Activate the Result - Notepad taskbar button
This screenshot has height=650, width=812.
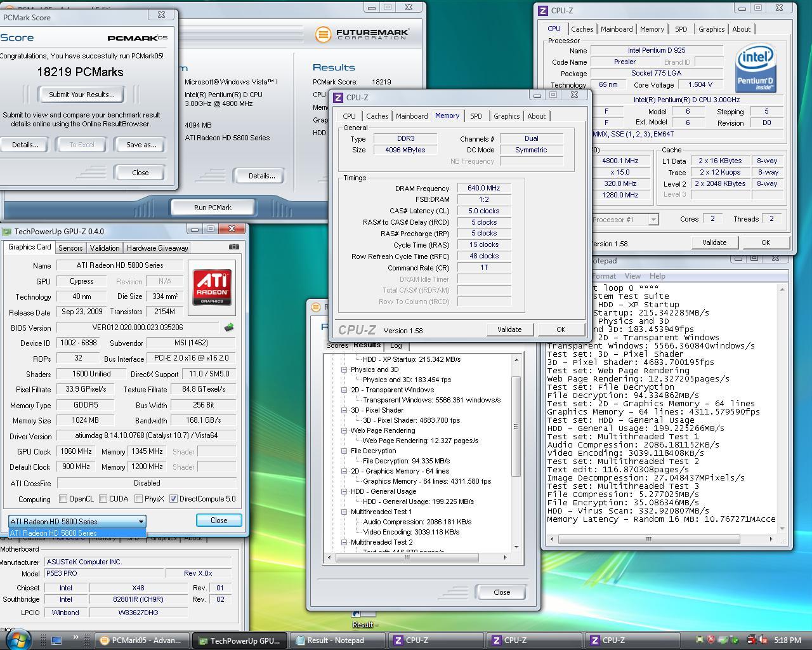point(336,640)
